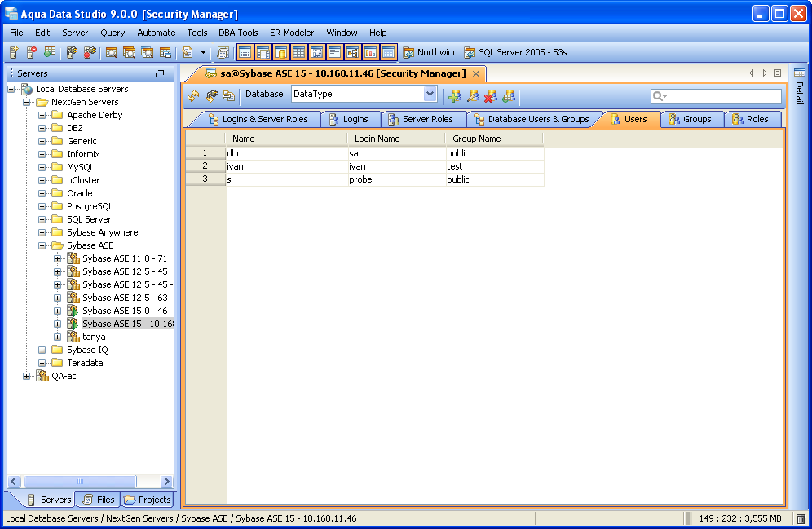This screenshot has height=529, width=812.
Task: Select the Teradata folder
Action: pos(85,363)
